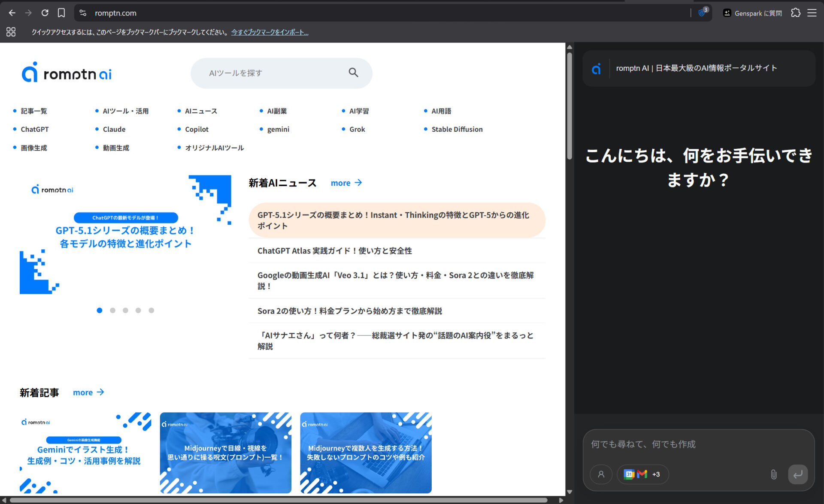Viewport: 824px width, 504px height.
Task: Toggle the bookmark star in the address bar
Action: 61,13
